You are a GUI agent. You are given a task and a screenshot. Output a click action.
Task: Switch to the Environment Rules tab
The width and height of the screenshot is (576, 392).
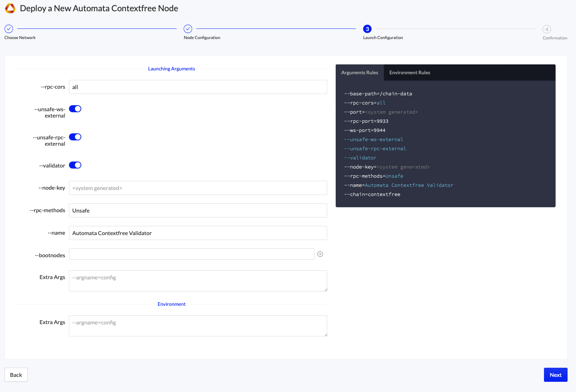click(x=410, y=72)
